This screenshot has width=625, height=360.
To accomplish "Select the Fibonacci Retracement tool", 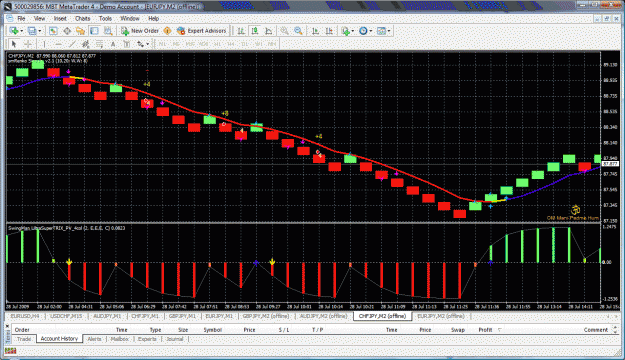I will (x=99, y=44).
